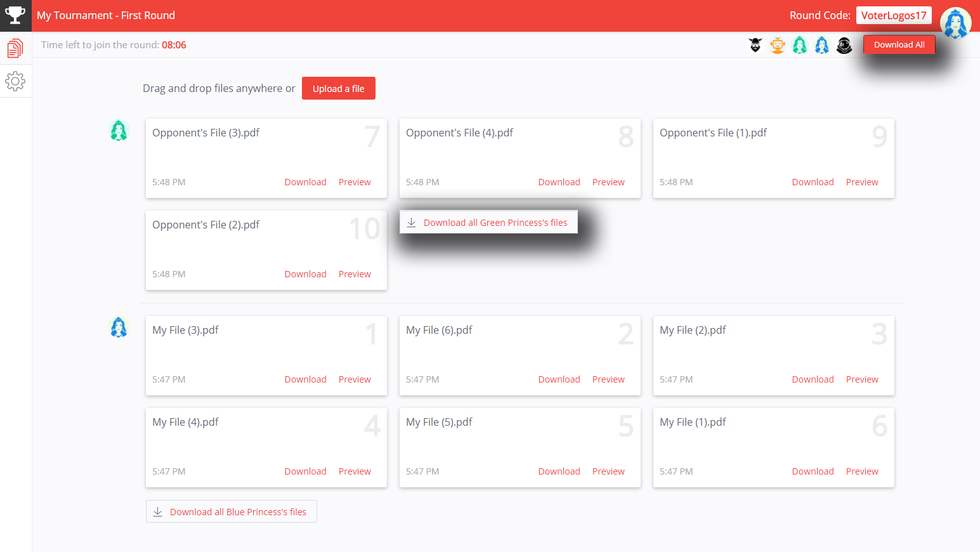Preview My File (3).pdf

coord(355,379)
